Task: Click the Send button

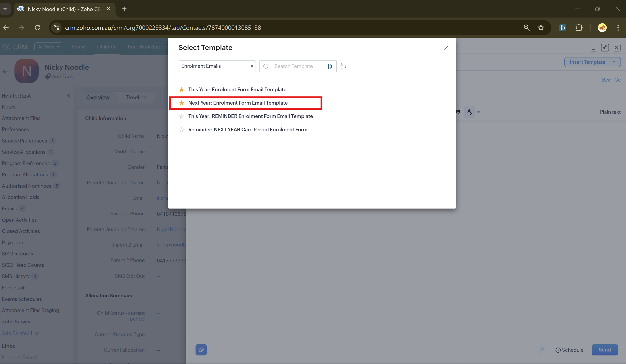Action: [x=604, y=350]
